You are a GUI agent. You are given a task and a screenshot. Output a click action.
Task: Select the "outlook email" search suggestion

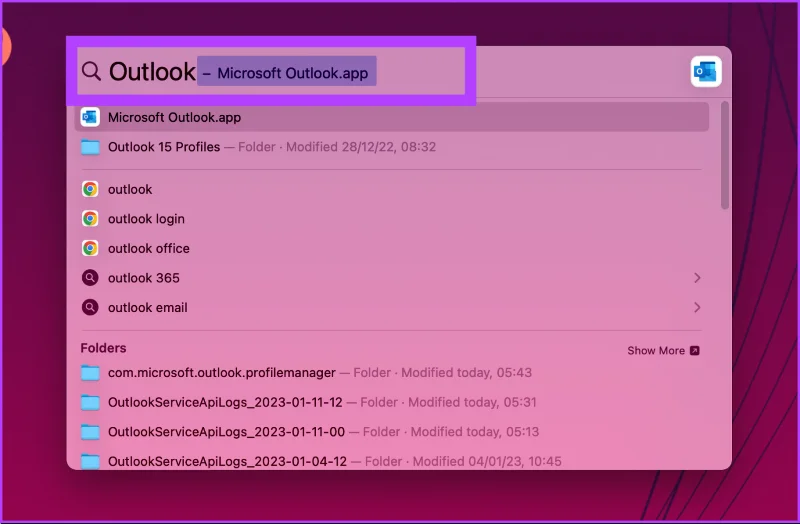[392, 308]
